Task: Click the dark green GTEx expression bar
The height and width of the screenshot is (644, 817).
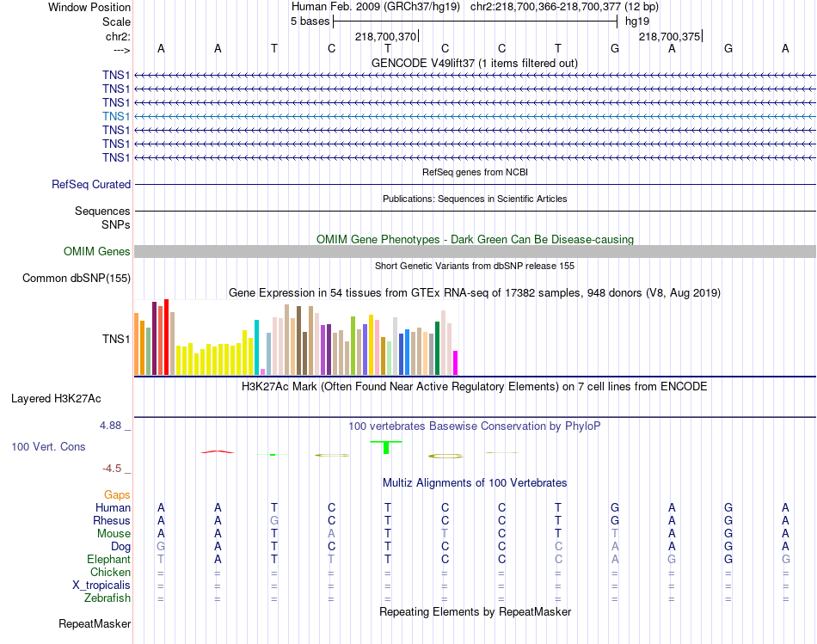Action: point(437,348)
